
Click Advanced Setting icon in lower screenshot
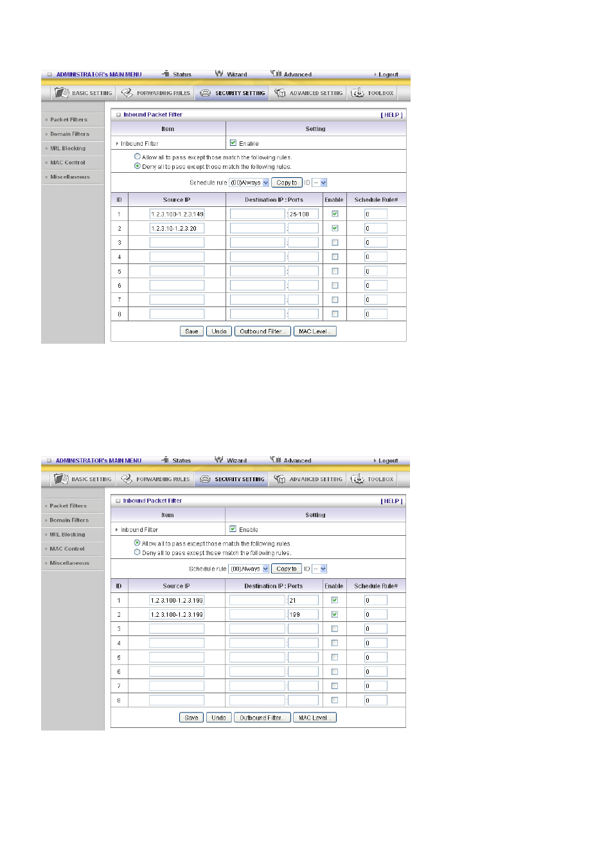point(280,479)
